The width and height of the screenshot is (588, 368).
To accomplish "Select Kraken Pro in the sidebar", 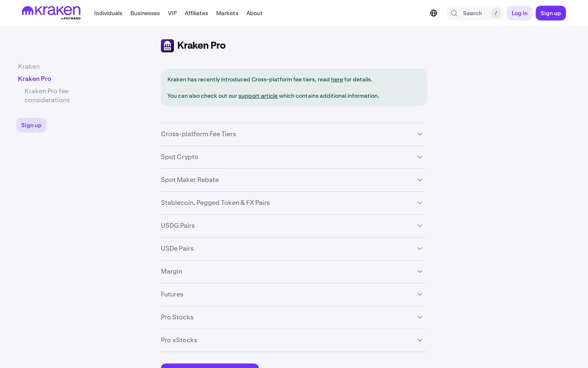I will point(34,79).
